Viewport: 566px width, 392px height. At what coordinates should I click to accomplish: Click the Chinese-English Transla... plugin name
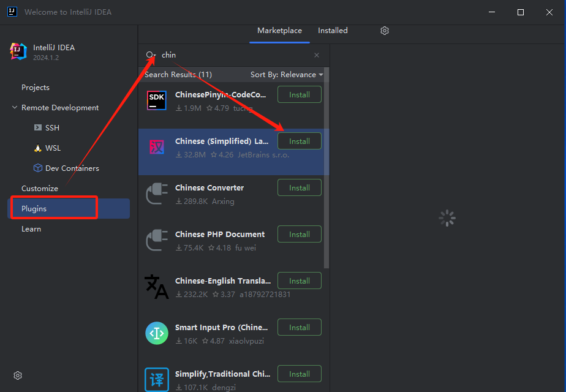(x=223, y=281)
